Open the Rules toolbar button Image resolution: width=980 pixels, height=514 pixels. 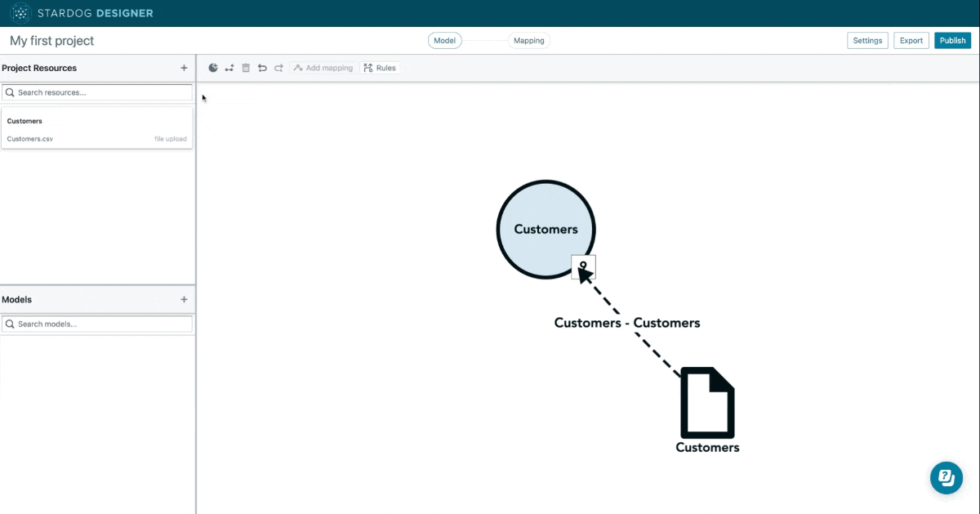[380, 68]
